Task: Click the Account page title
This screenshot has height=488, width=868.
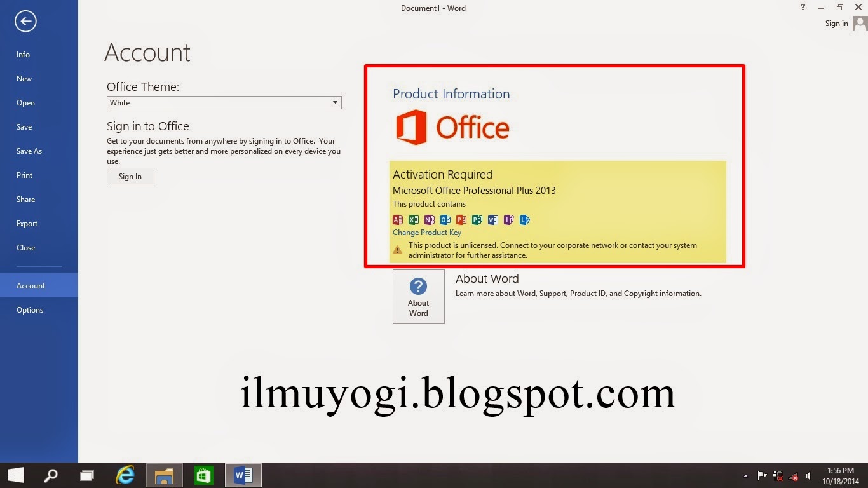Action: (x=147, y=52)
